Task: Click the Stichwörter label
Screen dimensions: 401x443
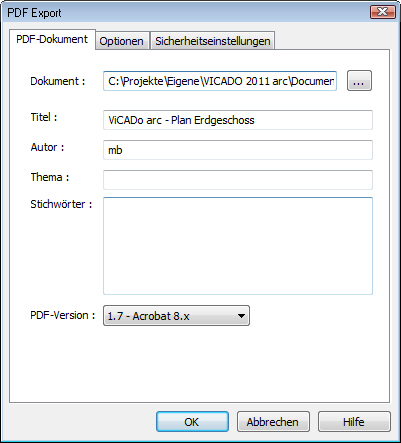Action: point(61,204)
